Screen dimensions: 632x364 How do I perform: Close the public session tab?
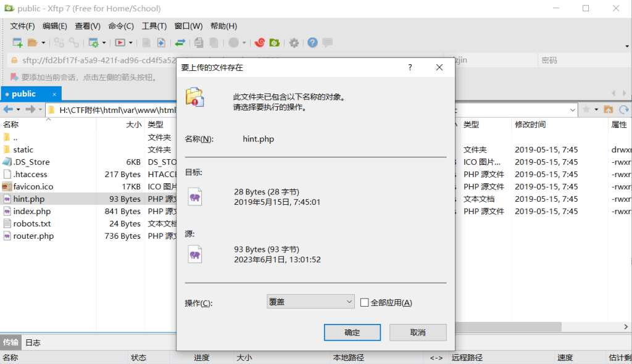(x=54, y=94)
